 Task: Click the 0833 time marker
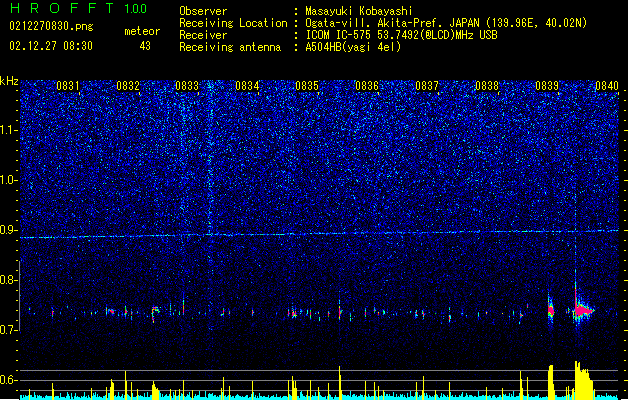(187, 86)
